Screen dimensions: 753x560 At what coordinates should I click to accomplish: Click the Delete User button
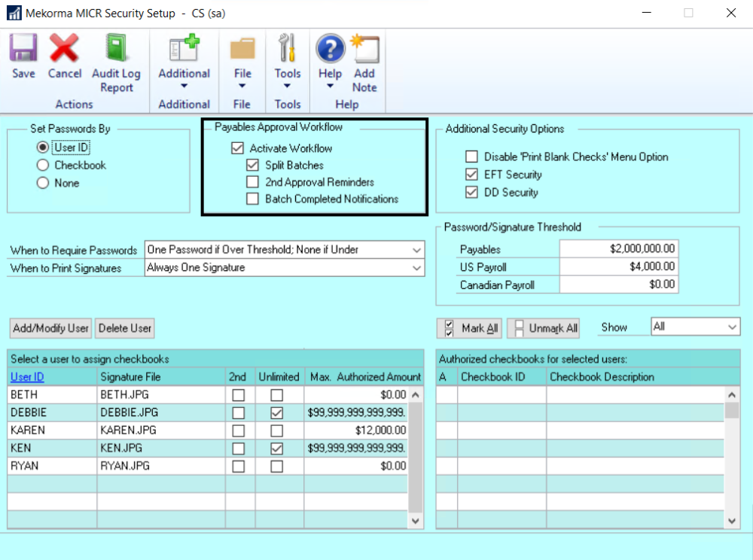(x=125, y=328)
